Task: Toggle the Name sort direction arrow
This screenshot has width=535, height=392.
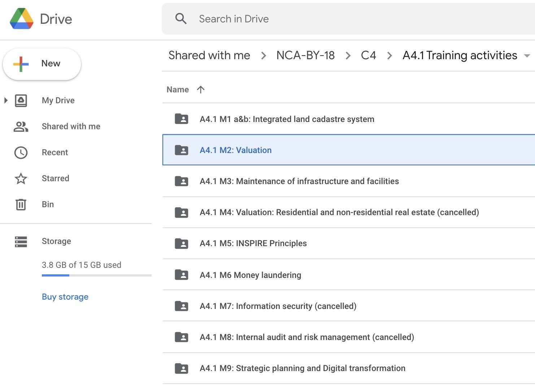Action: (201, 90)
